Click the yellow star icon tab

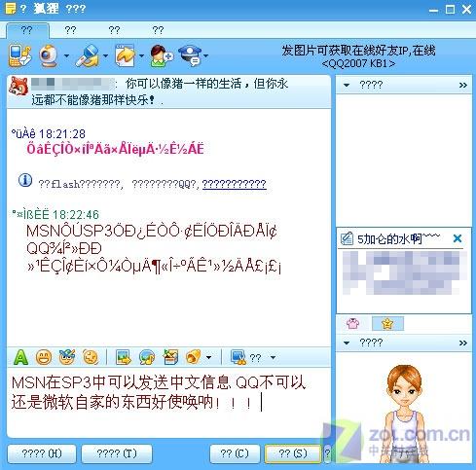(x=387, y=323)
